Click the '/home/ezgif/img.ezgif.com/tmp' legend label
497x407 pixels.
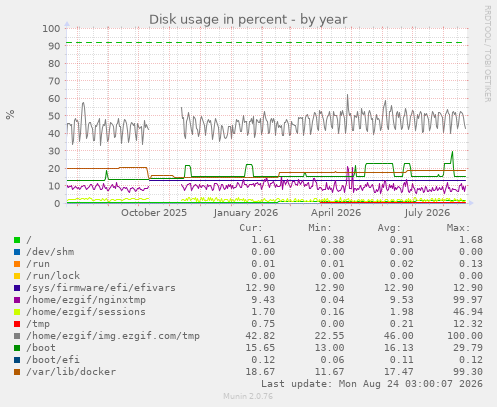[x=113, y=336]
